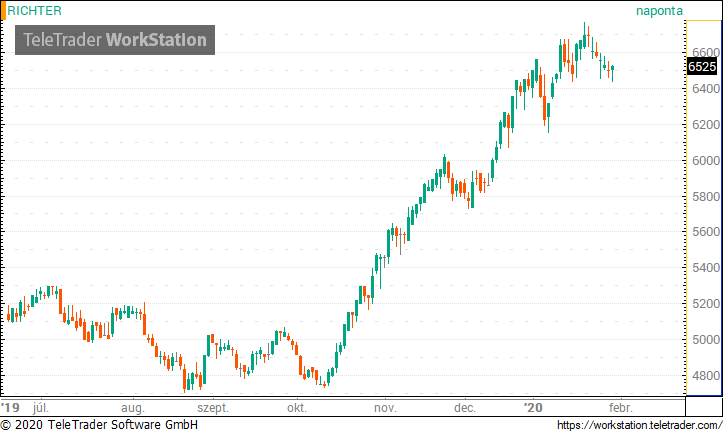
Task: Select the 6600 price axis label
Action: [x=703, y=53]
